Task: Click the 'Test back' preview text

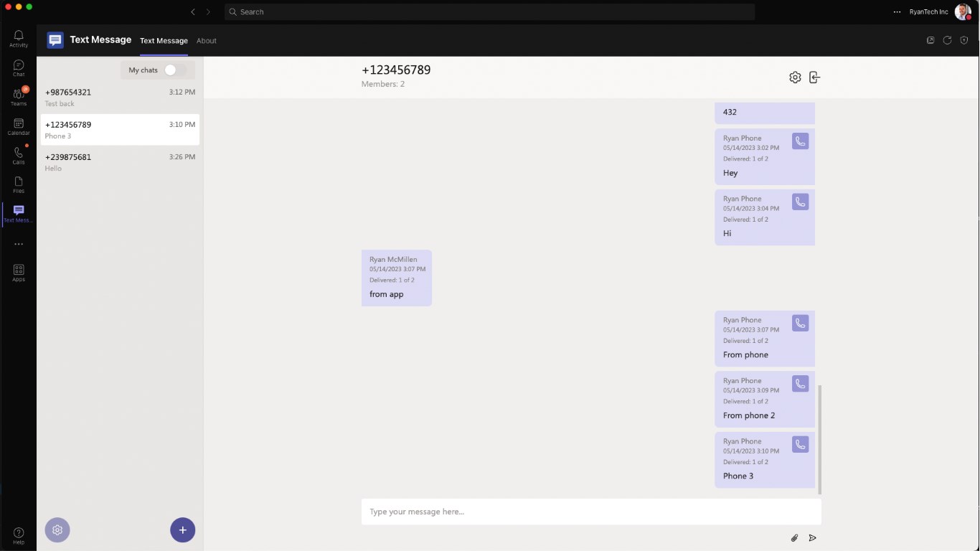Action: pos(60,104)
